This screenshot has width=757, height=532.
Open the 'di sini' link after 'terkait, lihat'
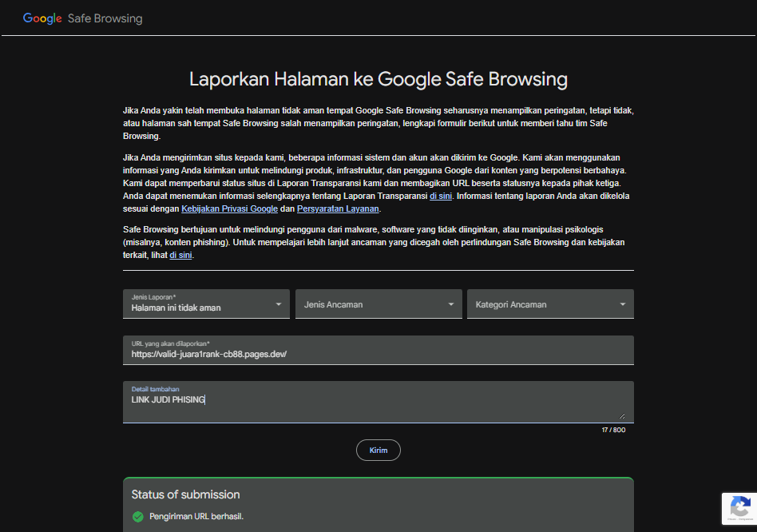(180, 255)
